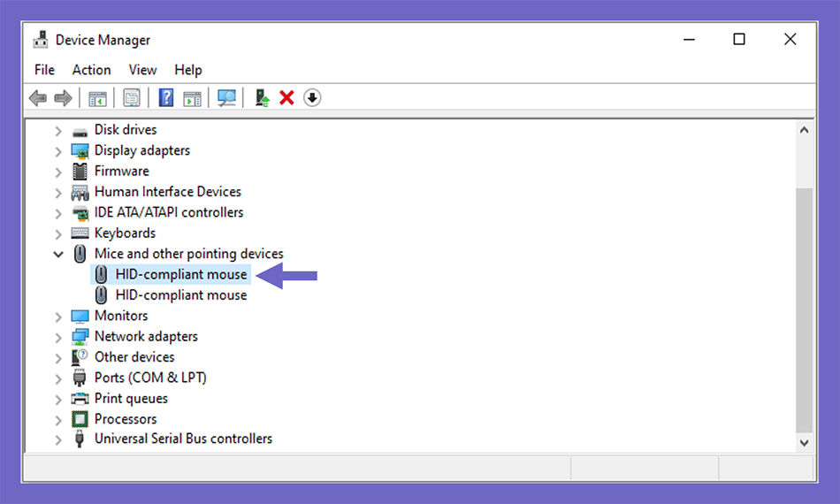Expand IDE ATA/ATAPI controllers node
The image size is (840, 504).
(x=58, y=213)
